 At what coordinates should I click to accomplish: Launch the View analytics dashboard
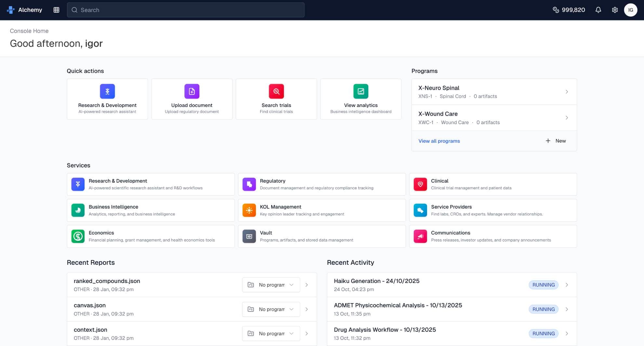point(360,99)
